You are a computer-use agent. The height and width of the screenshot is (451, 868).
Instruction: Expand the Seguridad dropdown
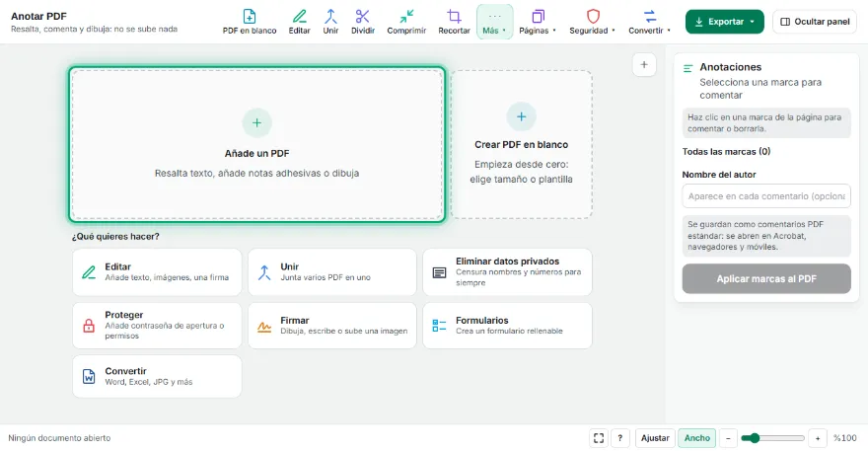pos(593,22)
